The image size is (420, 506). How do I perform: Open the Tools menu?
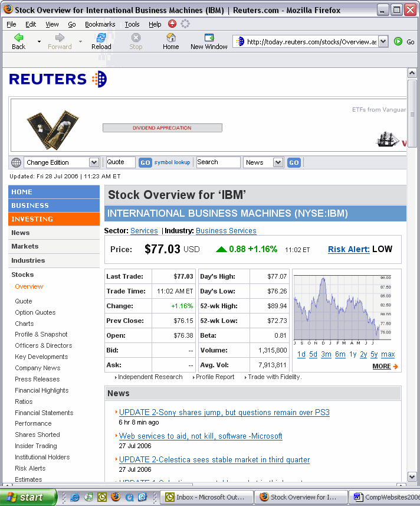tap(132, 24)
